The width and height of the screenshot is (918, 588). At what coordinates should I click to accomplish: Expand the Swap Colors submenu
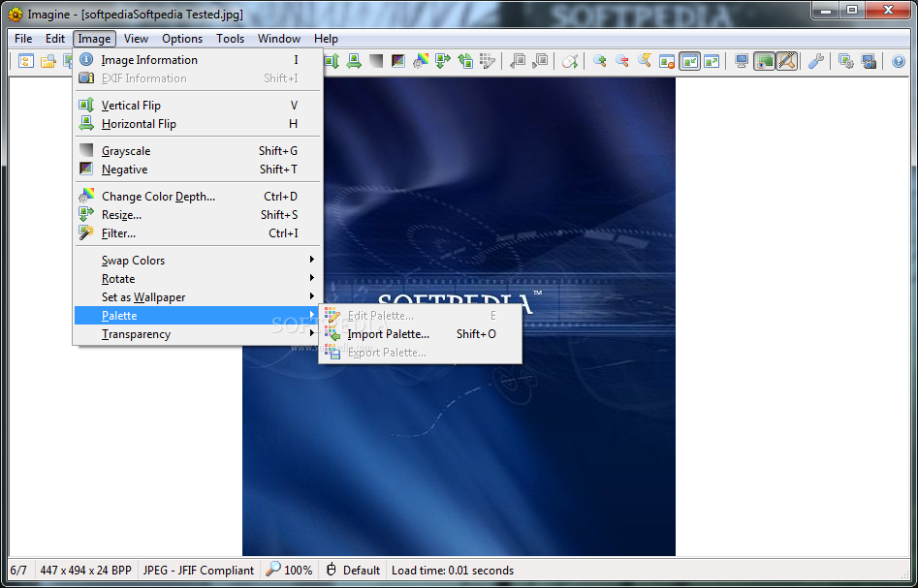coord(198,261)
